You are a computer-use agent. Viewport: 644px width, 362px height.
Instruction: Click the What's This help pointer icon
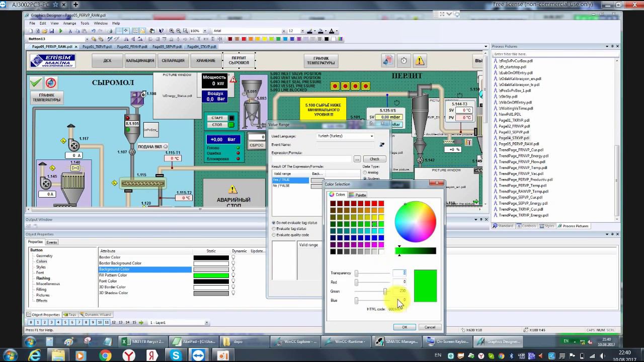pyautogui.click(x=161, y=31)
